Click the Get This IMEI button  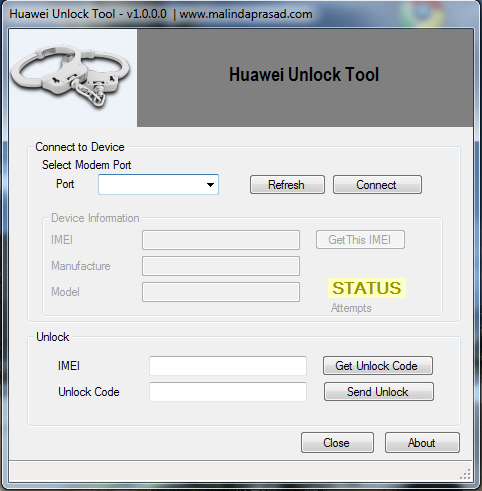coord(360,240)
